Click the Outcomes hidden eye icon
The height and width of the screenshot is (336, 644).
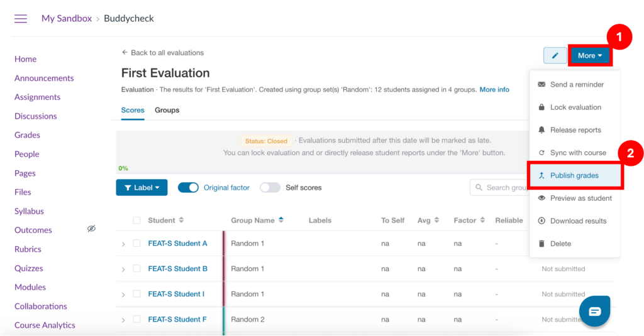(91, 229)
